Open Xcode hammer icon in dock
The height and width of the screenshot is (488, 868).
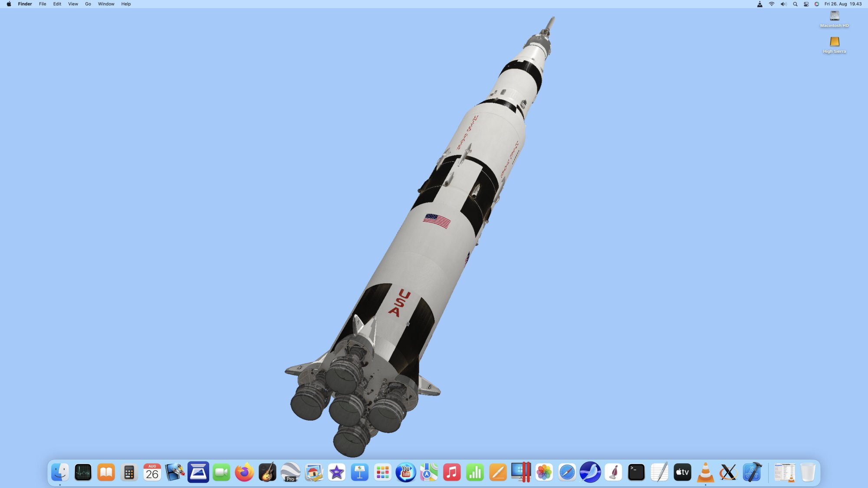click(752, 472)
